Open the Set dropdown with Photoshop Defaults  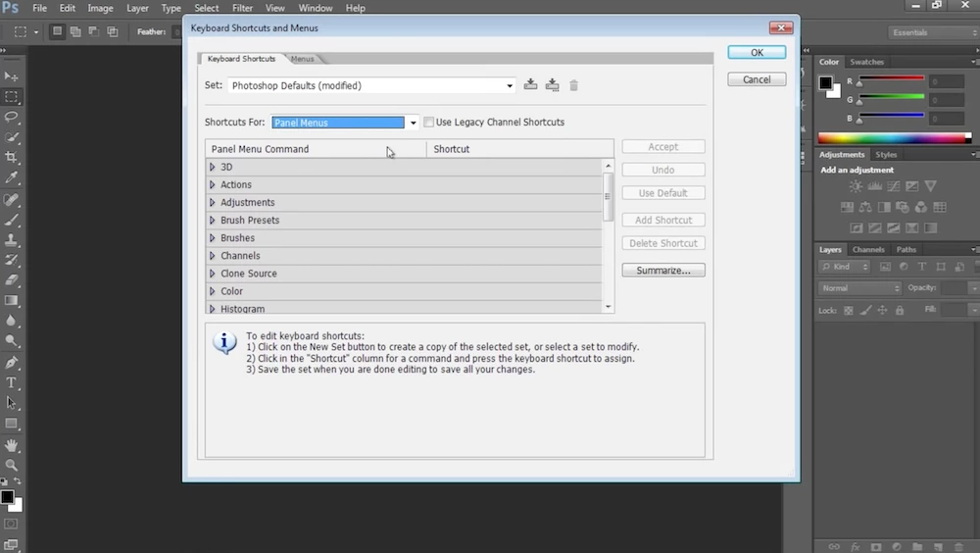pos(371,85)
